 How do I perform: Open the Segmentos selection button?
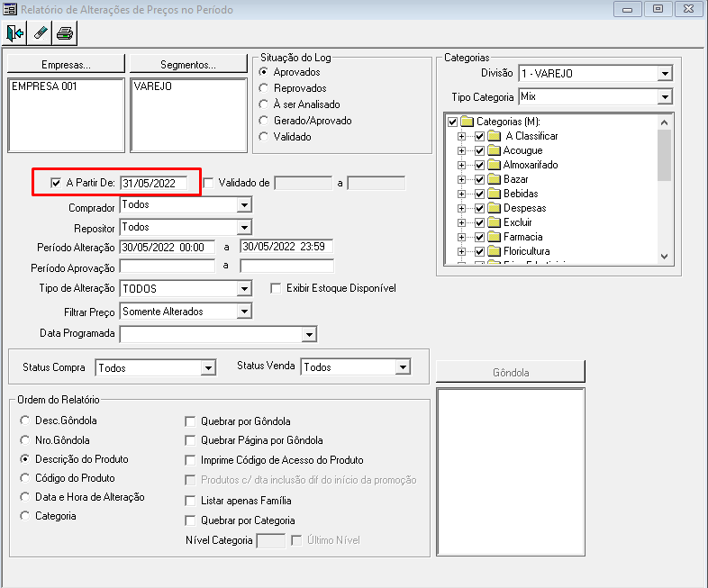188,64
